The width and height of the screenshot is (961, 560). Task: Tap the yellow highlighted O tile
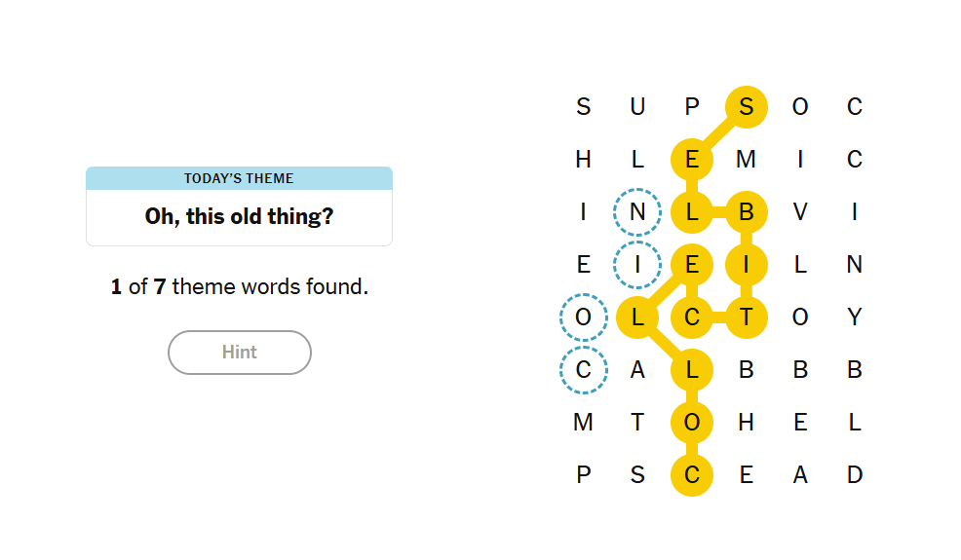(692, 422)
